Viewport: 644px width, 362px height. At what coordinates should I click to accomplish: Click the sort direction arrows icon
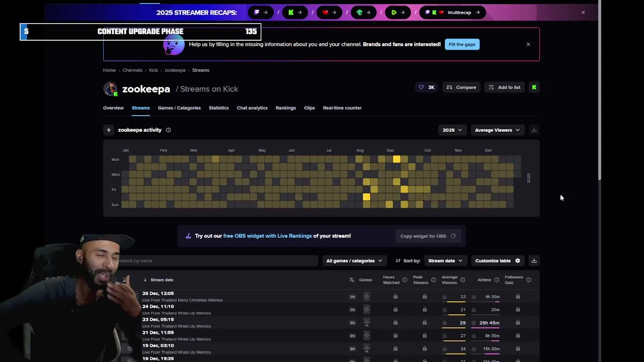coord(398,261)
